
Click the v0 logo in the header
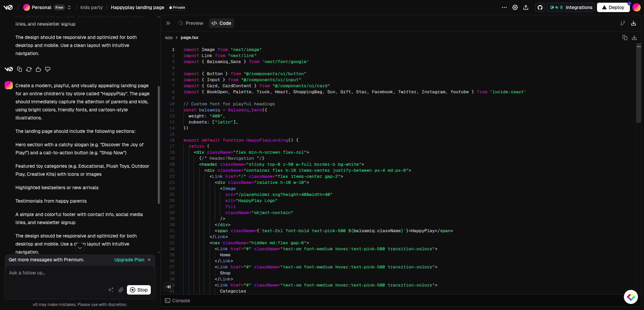(x=8, y=7)
